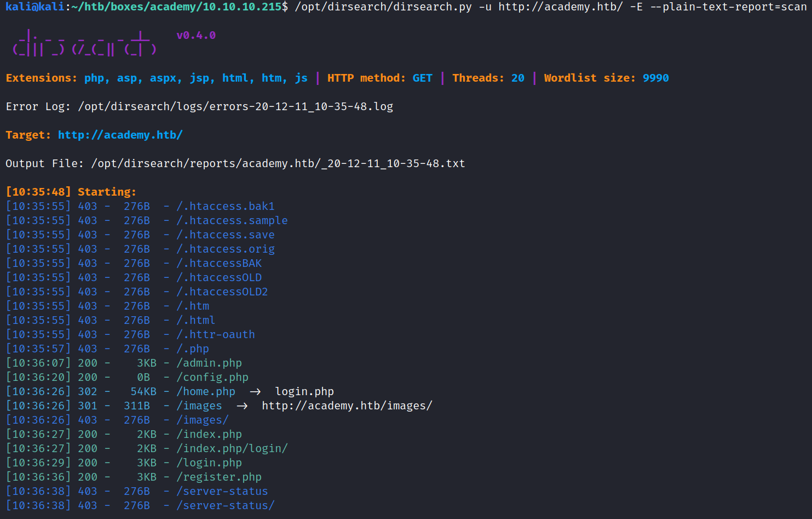Click the /.httr-oauth result path
This screenshot has width=812, height=519.
[215, 334]
